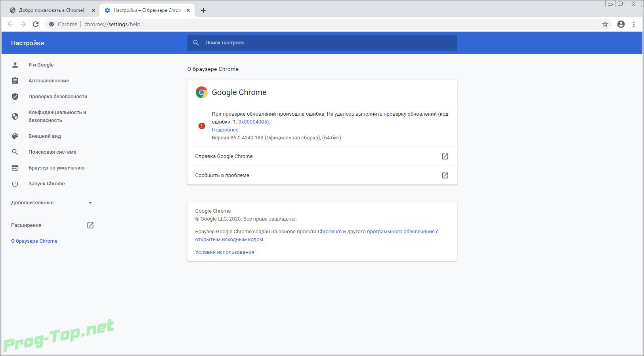The height and width of the screenshot is (356, 644).
Task: Open the profile avatar icon
Action: (x=621, y=24)
